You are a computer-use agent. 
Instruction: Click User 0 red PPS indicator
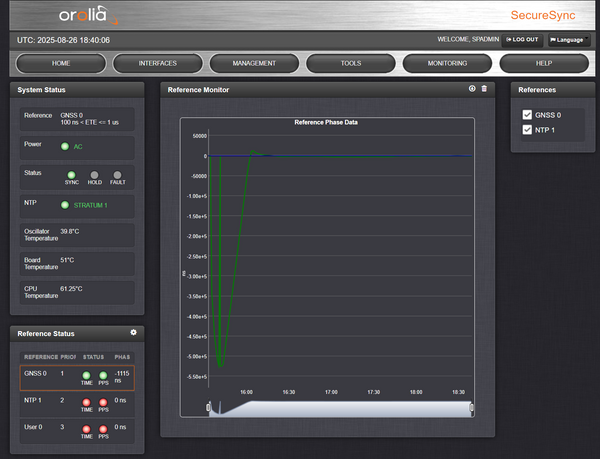click(103, 429)
